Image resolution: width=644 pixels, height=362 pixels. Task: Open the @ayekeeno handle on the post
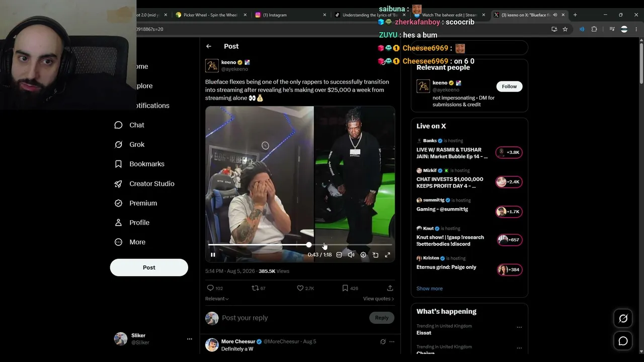[x=234, y=69]
